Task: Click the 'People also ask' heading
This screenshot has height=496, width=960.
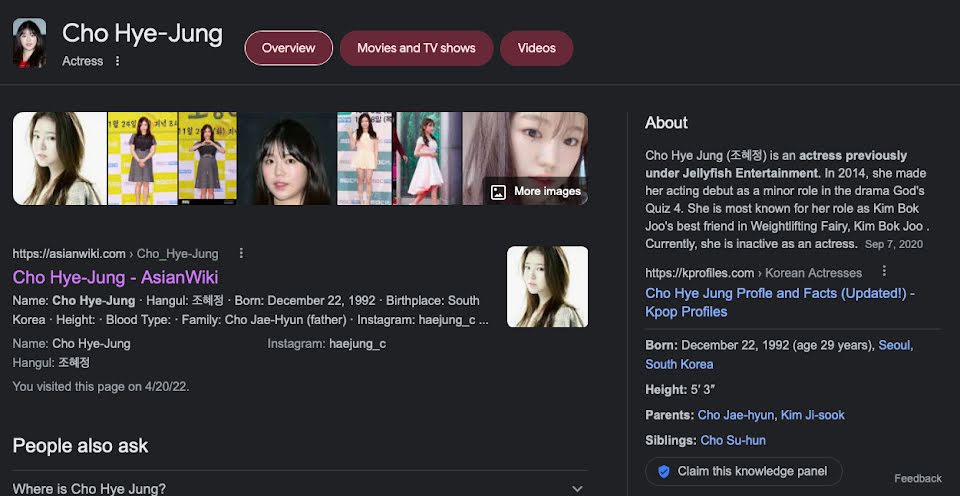Action: pos(80,446)
